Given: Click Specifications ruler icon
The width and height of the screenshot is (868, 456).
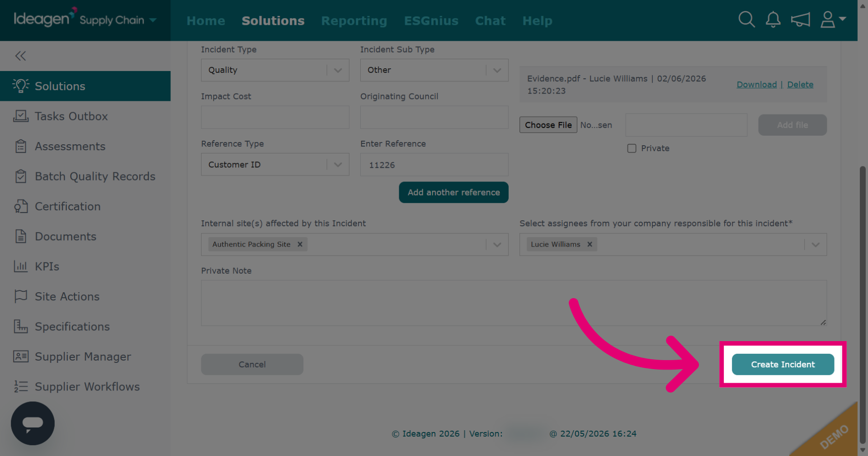Looking at the screenshot, I should (20, 326).
